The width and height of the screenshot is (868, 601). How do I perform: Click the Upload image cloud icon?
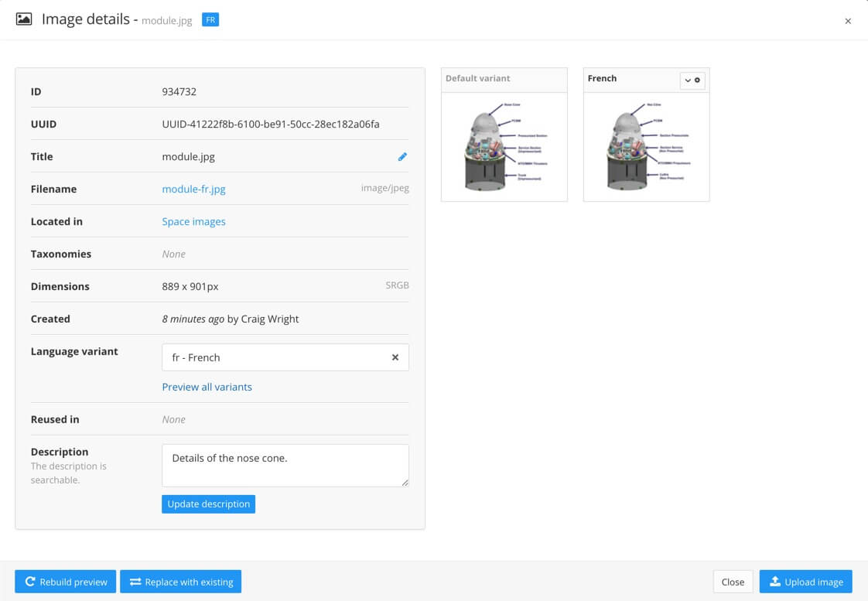pos(774,582)
